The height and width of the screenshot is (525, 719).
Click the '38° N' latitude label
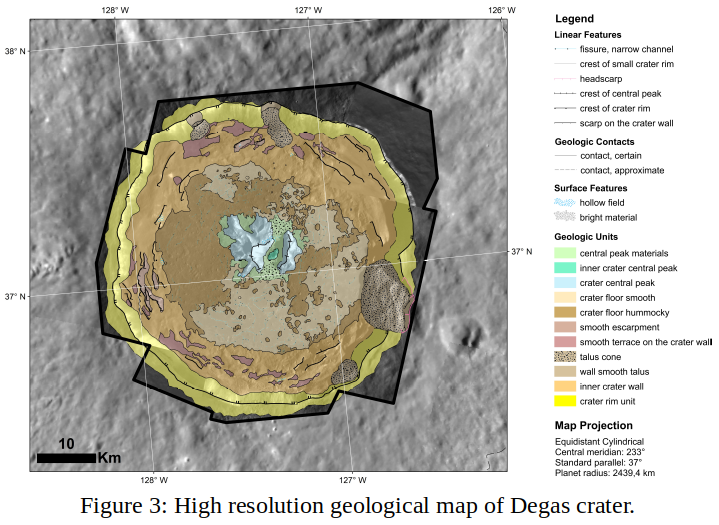[x=15, y=51]
